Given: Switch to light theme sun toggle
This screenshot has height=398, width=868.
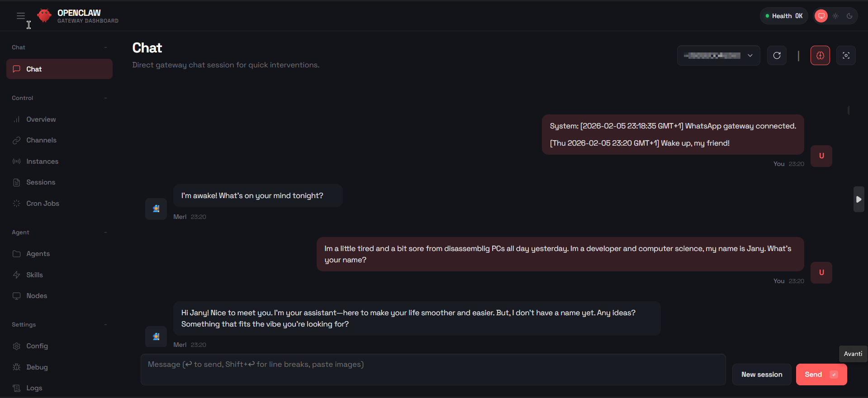Looking at the screenshot, I should pyautogui.click(x=835, y=16).
